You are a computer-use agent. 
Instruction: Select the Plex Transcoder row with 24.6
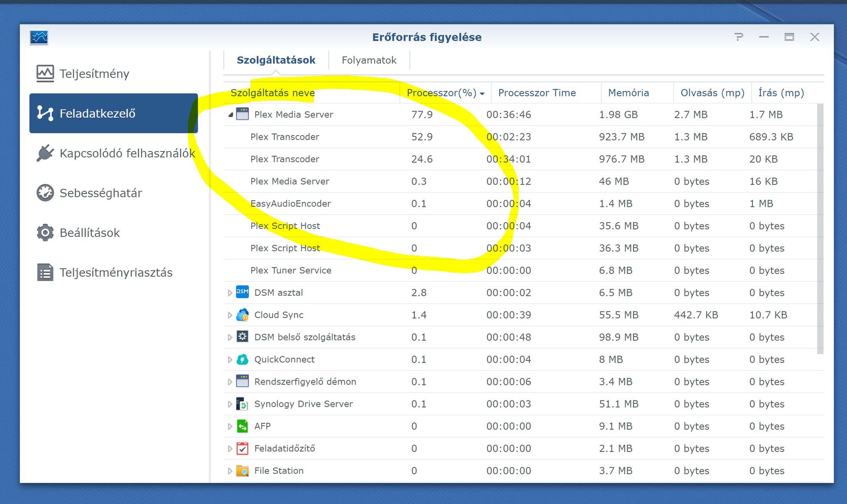tap(520, 159)
